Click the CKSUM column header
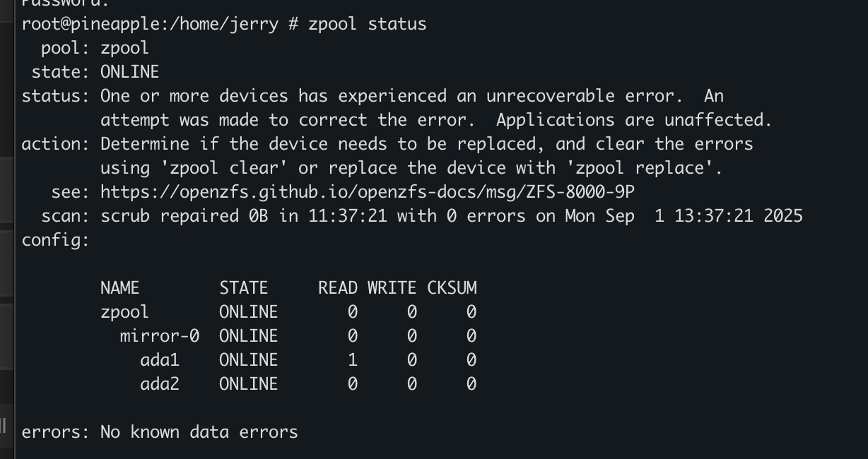The image size is (868, 459). (452, 288)
